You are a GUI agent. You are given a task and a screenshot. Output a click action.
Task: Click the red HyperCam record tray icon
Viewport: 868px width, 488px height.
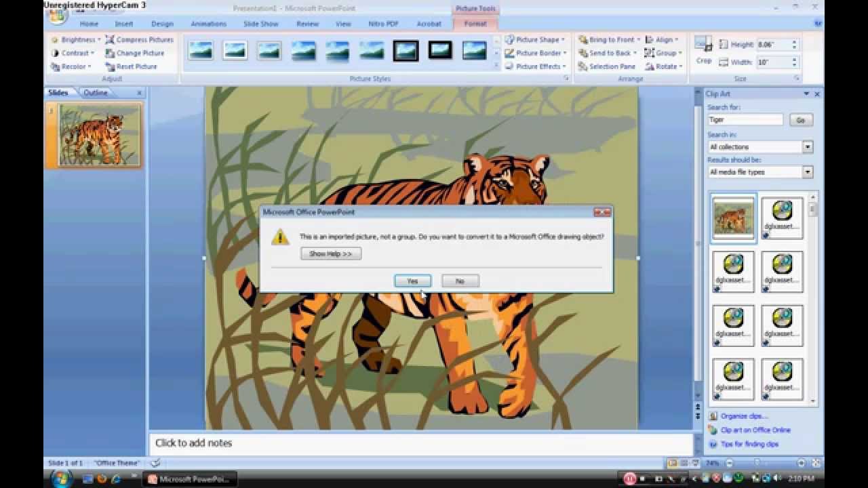(629, 479)
